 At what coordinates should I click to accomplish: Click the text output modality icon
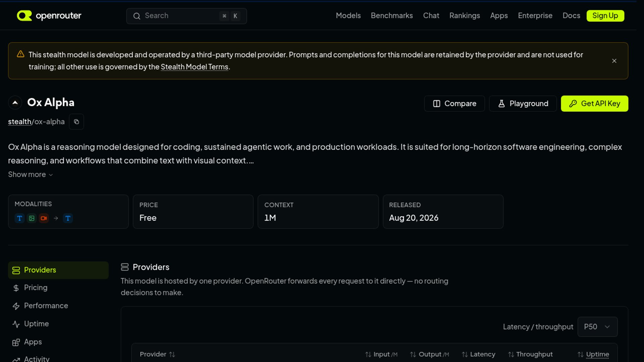(68, 218)
